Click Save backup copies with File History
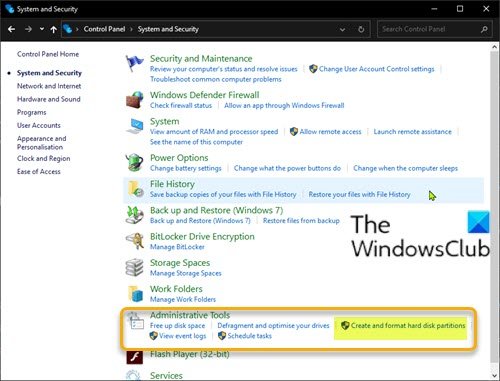The image size is (500, 381). (223, 194)
